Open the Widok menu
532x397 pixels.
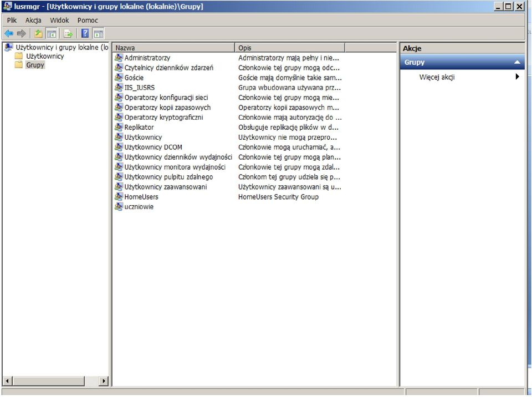(x=59, y=21)
